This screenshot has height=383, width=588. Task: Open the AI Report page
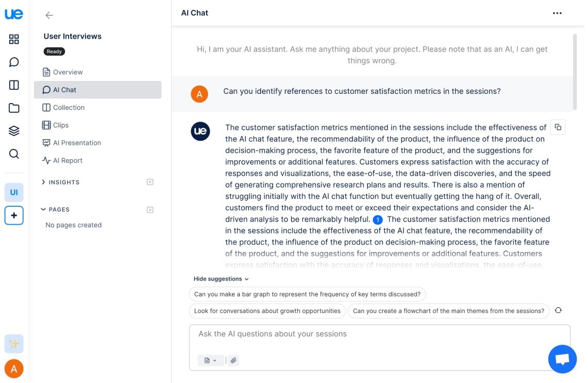68,160
